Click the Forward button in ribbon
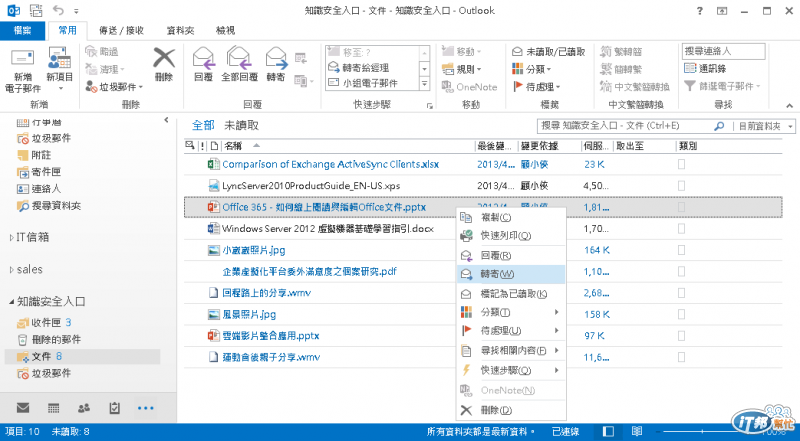The width and height of the screenshot is (800, 441). pos(276,65)
